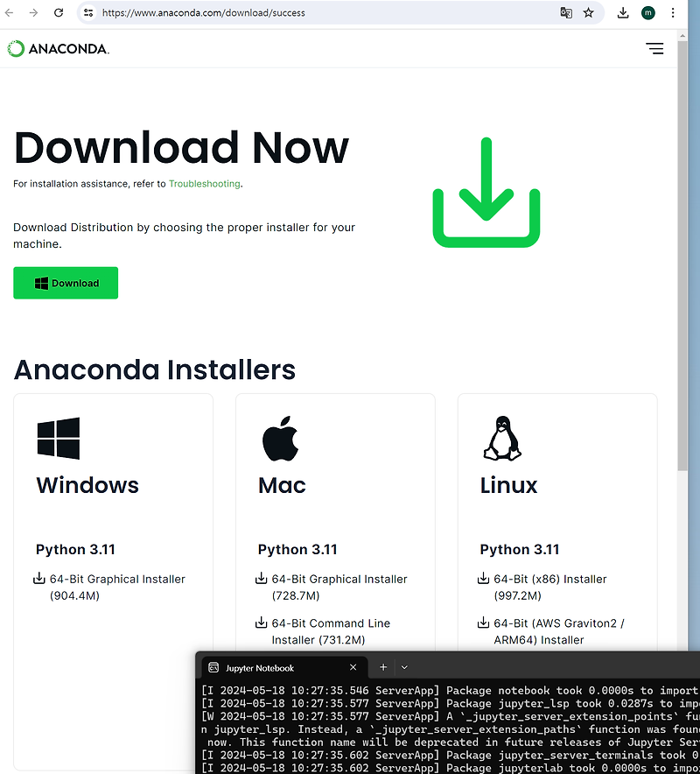Open a new terminal tab with the plus button
This screenshot has height=774, width=700.
tap(382, 667)
